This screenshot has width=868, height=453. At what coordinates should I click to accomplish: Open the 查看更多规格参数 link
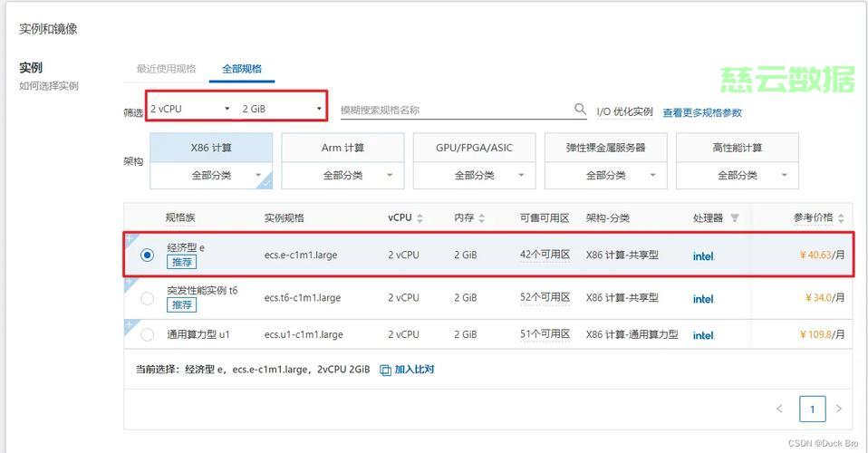702,112
